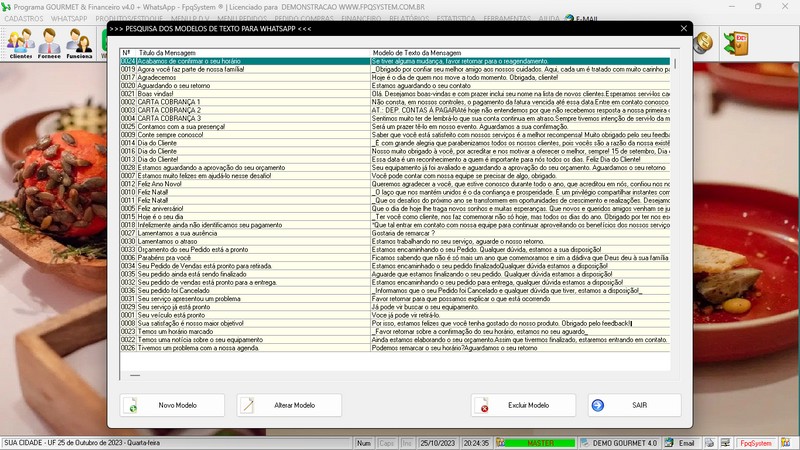Select row 'Seu pedido foi Cancelado'
Screen dimensions: 800x450
point(395,290)
